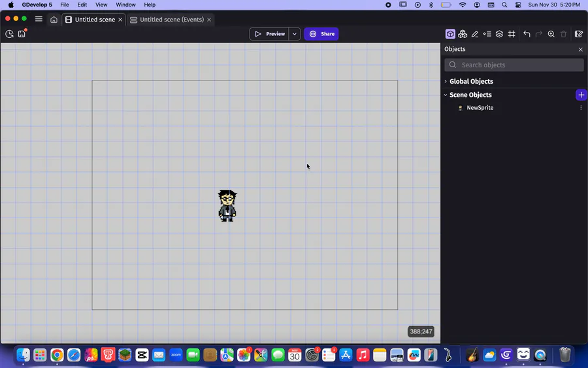The width and height of the screenshot is (588, 368).
Task: Open scene settings edit icon
Action: [x=579, y=34]
